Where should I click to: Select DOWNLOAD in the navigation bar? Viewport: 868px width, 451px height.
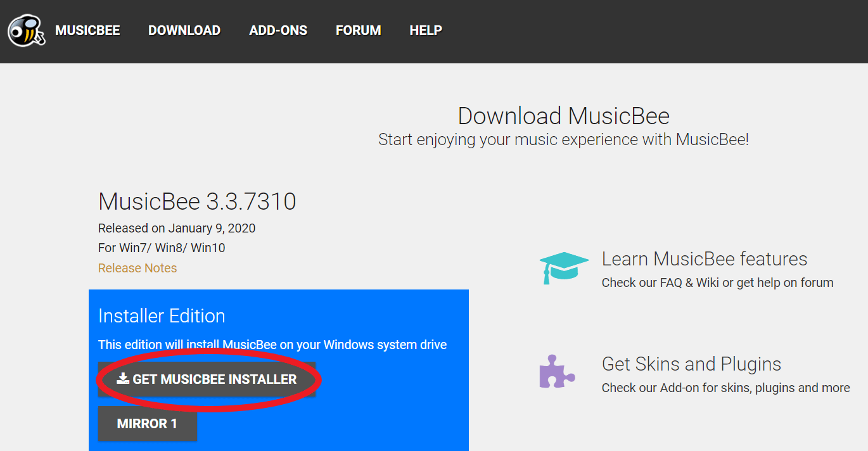pyautogui.click(x=184, y=30)
